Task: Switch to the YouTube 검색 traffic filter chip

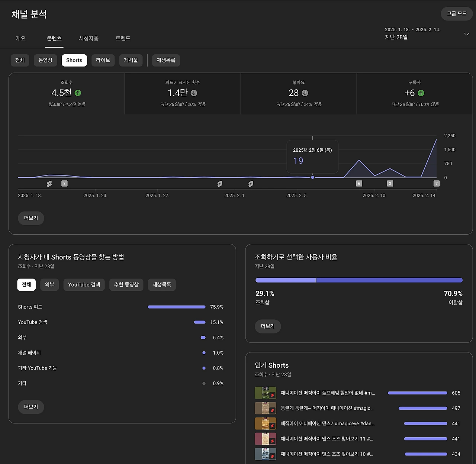Action: pos(84,285)
